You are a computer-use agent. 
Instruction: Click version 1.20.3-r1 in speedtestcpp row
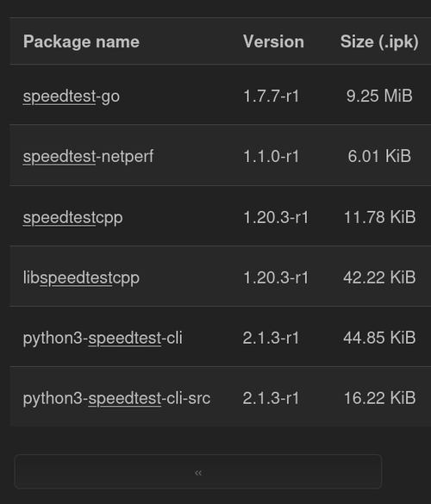point(276,217)
